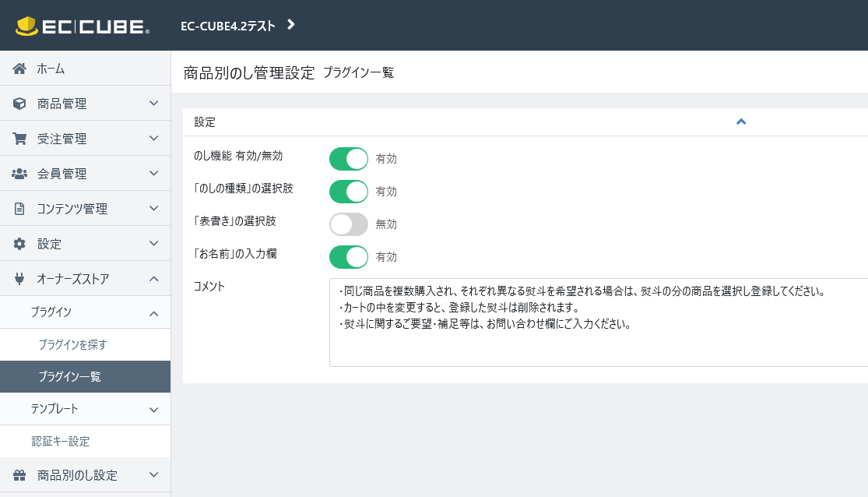Collapse the オーナーズストア menu chevron
Image resolution: width=868 pixels, height=497 pixels.
154,279
